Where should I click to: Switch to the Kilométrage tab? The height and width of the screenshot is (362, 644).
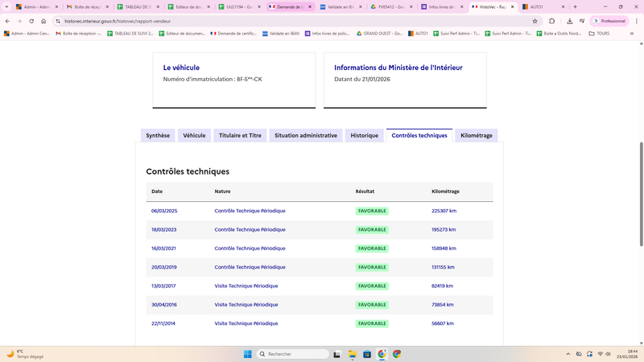tap(477, 135)
